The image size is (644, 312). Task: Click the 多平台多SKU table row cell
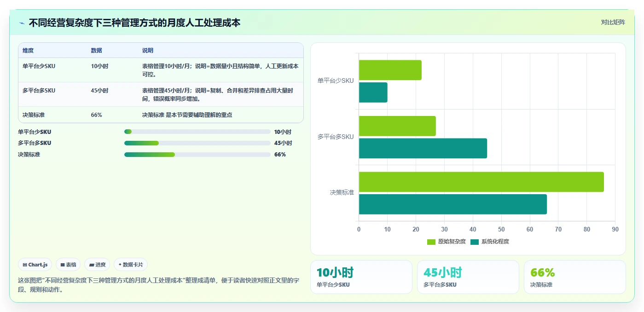click(39, 90)
